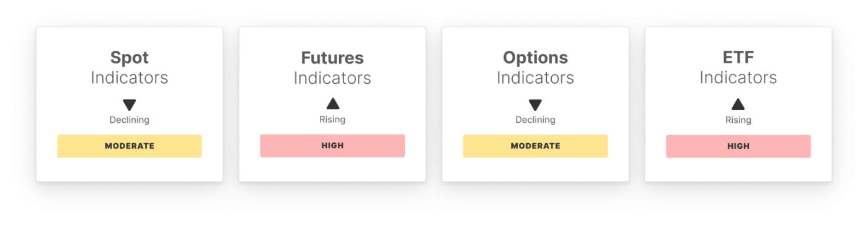Click the Declining label under Spot
Viewport: 868px width, 227px height.
tap(130, 120)
